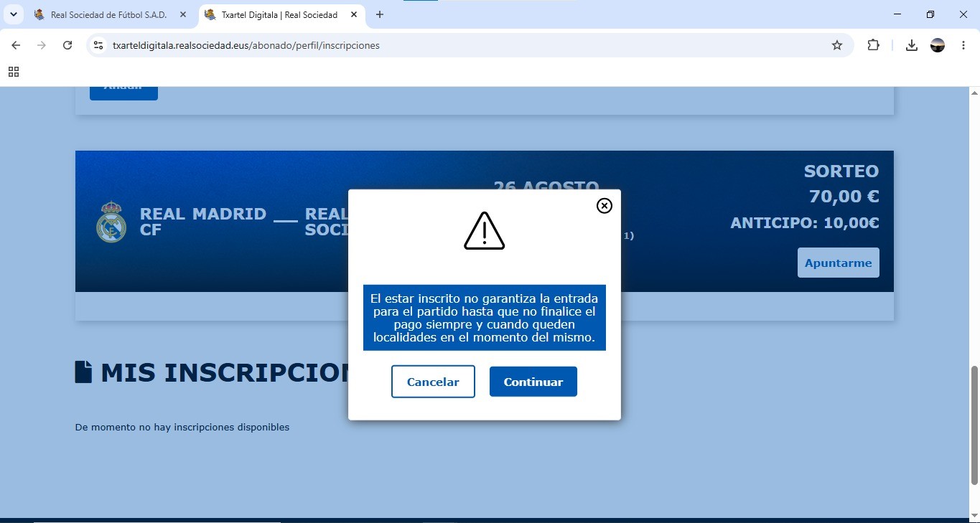The width and height of the screenshot is (980, 523).
Task: Open the apps grid in bookmarks bar
Action: (x=14, y=72)
